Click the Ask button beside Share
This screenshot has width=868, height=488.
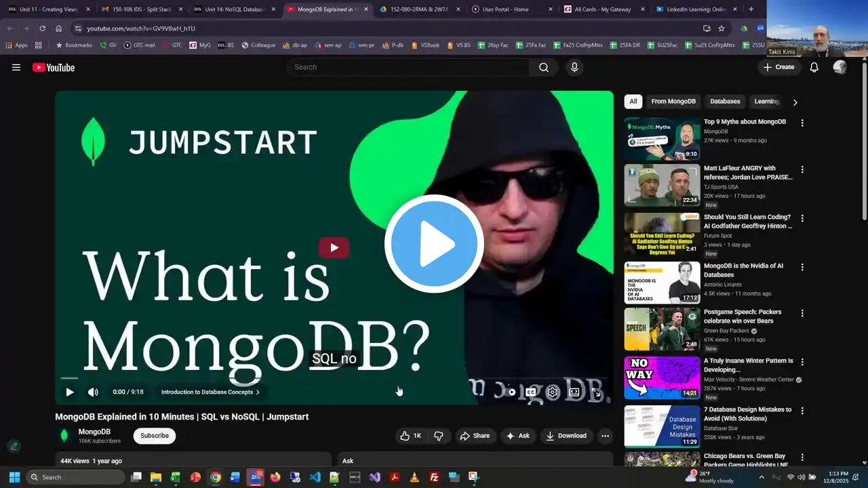point(518,436)
